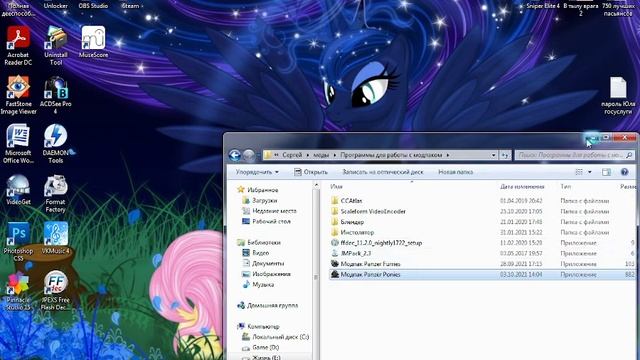Go back in Explorer navigation
640x360 pixels.
[235, 155]
